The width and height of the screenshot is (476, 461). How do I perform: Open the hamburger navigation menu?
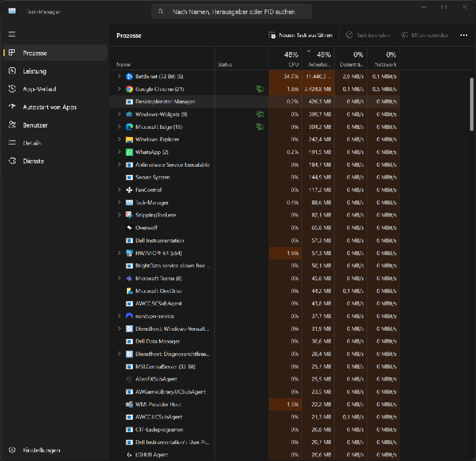point(12,34)
